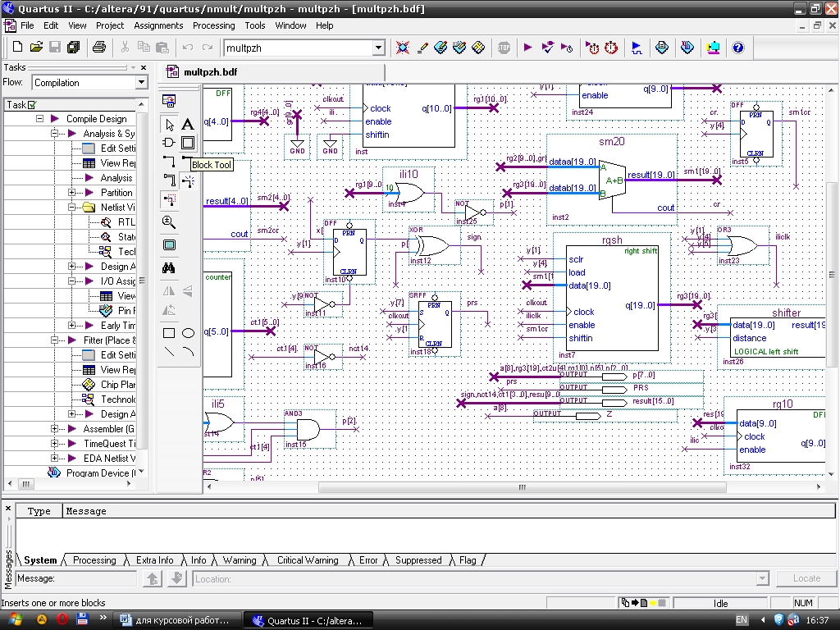The height and width of the screenshot is (630, 840).
Task: Click the Cut scissors icon
Action: pos(125,47)
